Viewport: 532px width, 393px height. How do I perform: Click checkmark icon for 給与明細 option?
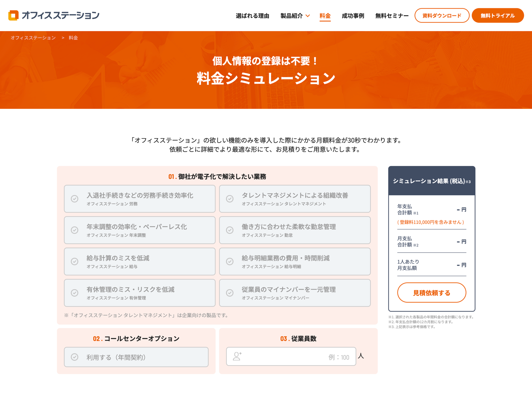[x=230, y=262]
